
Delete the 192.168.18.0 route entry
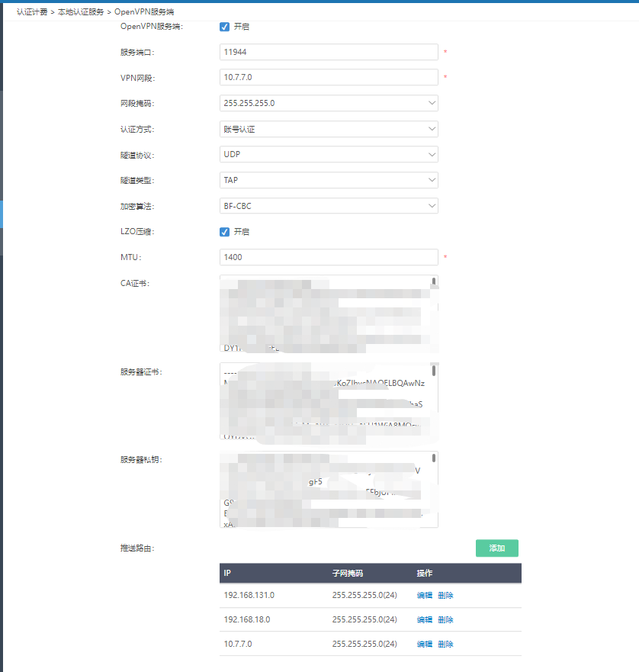[x=445, y=619]
